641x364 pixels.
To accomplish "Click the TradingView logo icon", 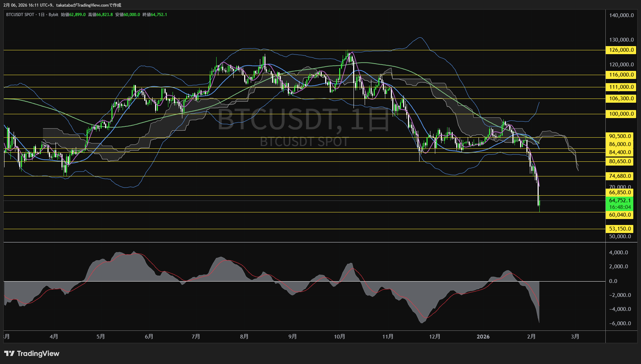I will (x=9, y=354).
